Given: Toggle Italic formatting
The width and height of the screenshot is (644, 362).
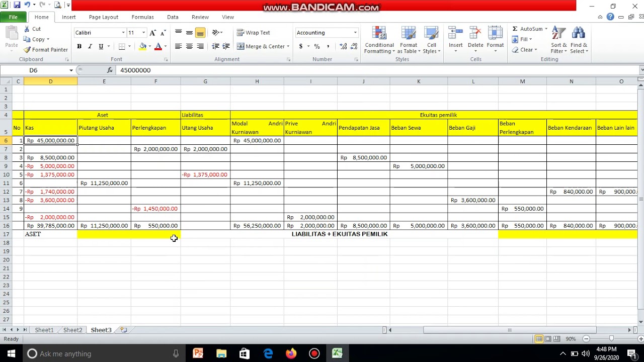Looking at the screenshot, I should 90,46.
